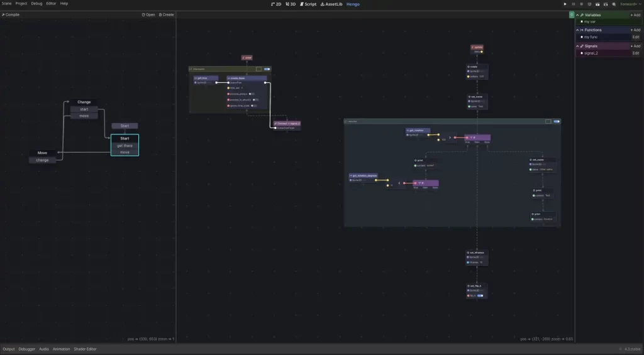Image resolution: width=644 pixels, height=355 pixels.
Task: Click the Stop running project icon
Action: (x=581, y=4)
